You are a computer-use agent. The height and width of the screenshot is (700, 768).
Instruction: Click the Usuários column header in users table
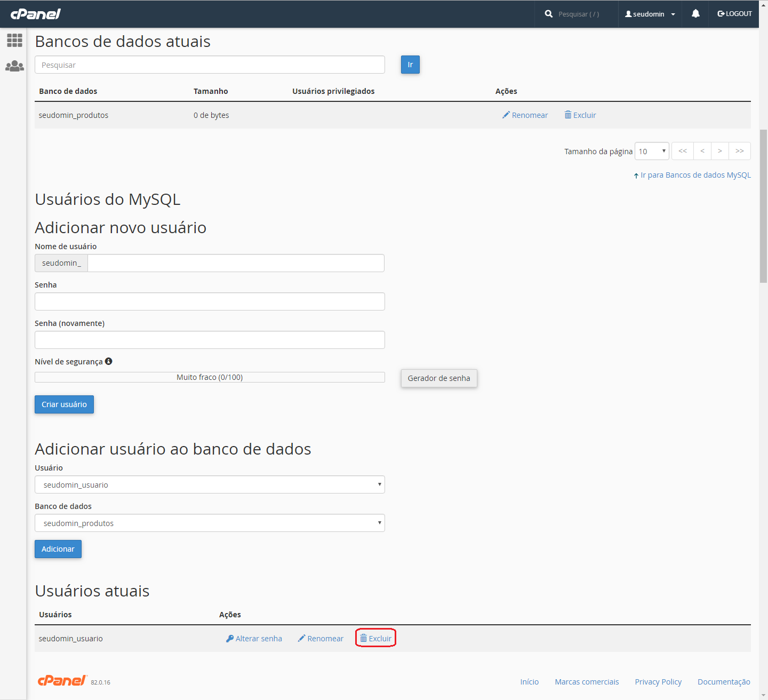click(55, 615)
